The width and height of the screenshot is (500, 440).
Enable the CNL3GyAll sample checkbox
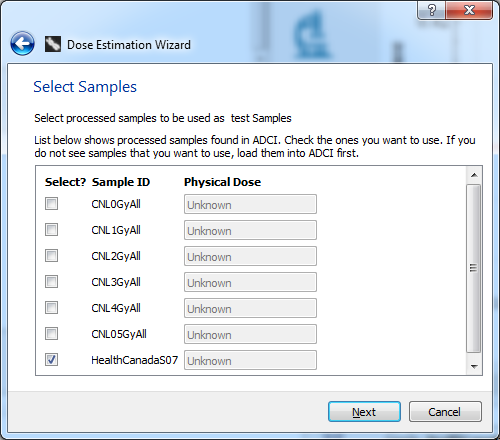pos(51,282)
